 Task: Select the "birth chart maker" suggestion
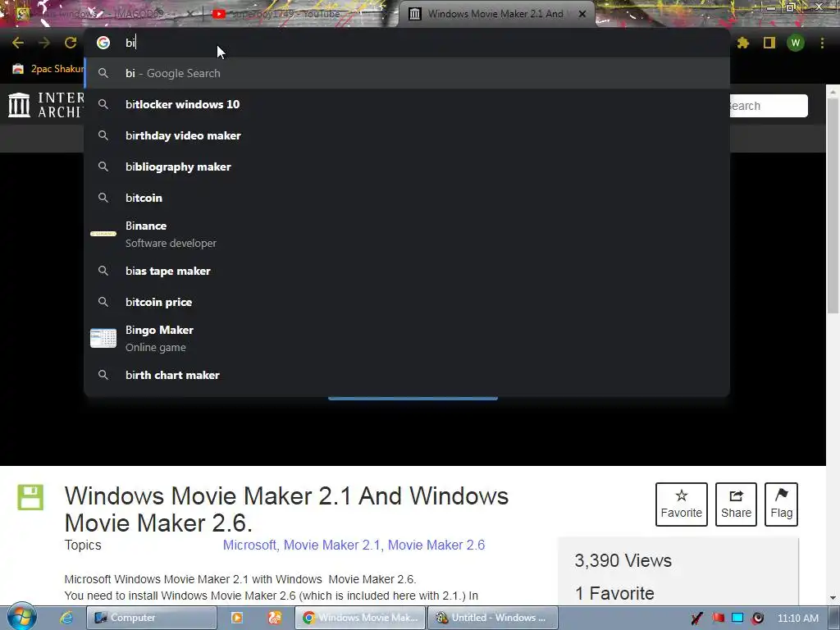[x=407, y=375]
